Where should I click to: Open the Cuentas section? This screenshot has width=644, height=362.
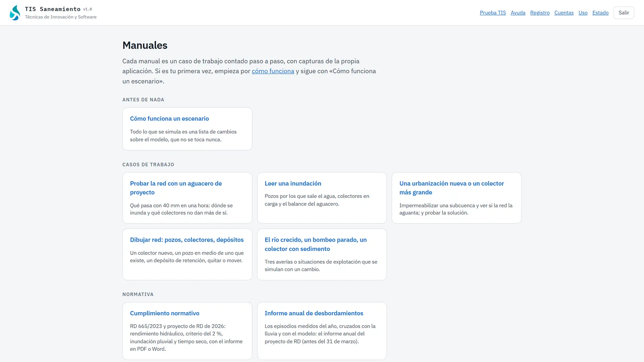point(564,13)
